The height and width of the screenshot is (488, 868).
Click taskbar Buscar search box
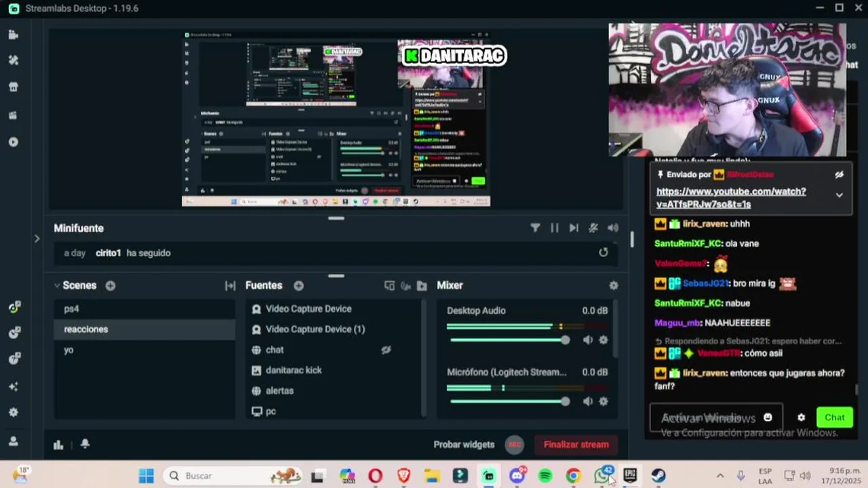[233, 476]
